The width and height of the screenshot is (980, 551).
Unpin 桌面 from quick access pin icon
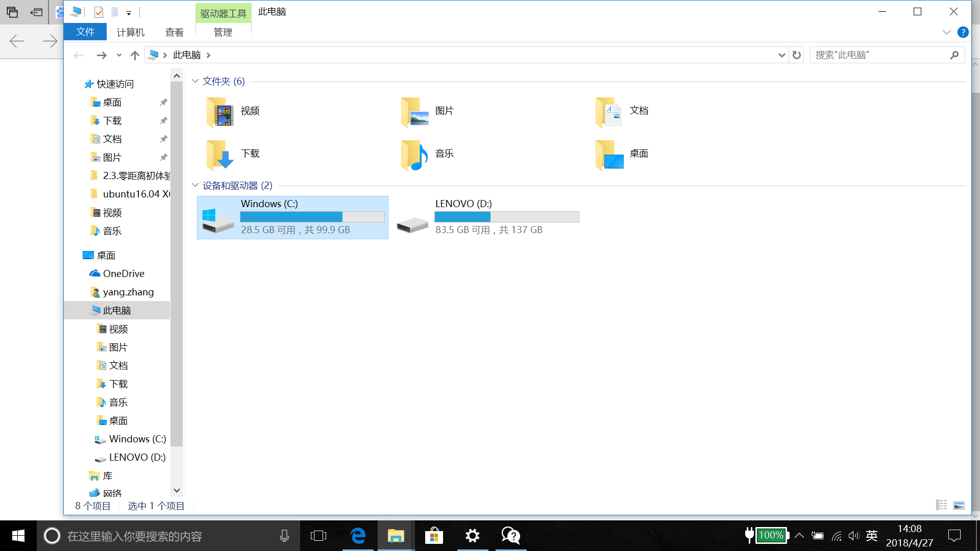163,103
